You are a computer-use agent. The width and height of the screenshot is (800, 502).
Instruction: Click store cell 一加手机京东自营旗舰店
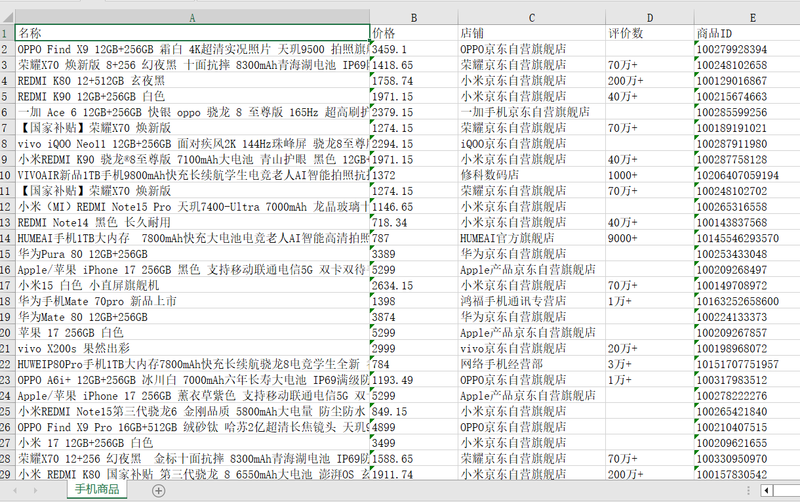pyautogui.click(x=532, y=112)
